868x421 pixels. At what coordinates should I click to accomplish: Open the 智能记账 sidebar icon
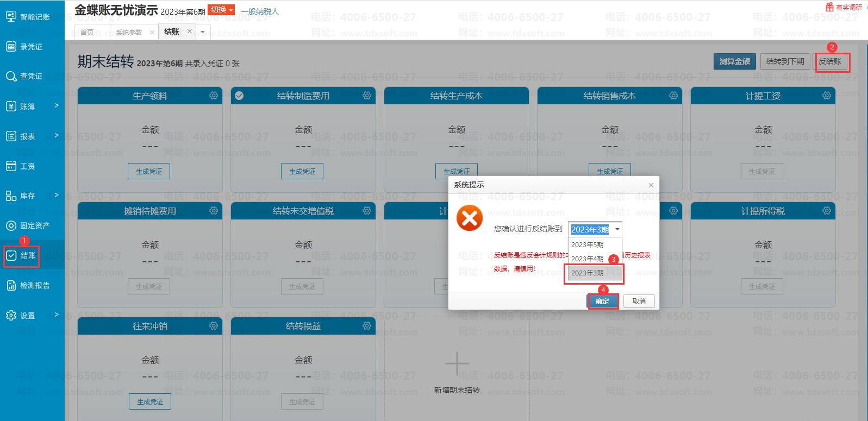(x=11, y=17)
